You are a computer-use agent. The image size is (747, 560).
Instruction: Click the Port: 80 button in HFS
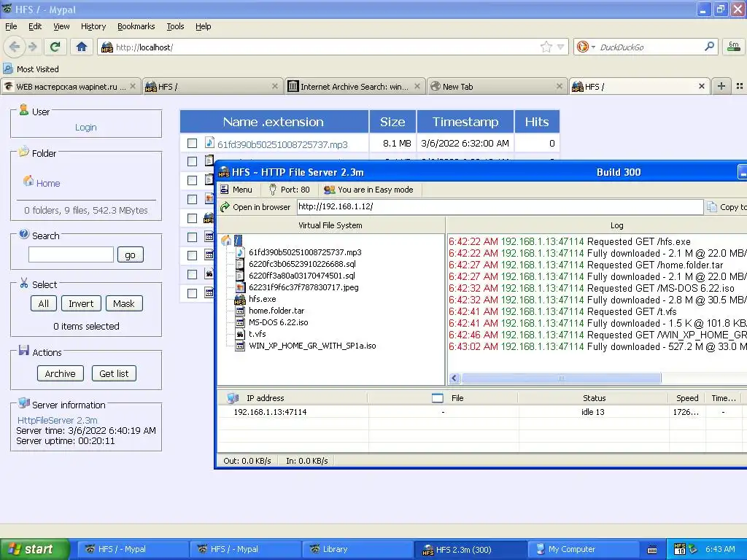tap(289, 190)
